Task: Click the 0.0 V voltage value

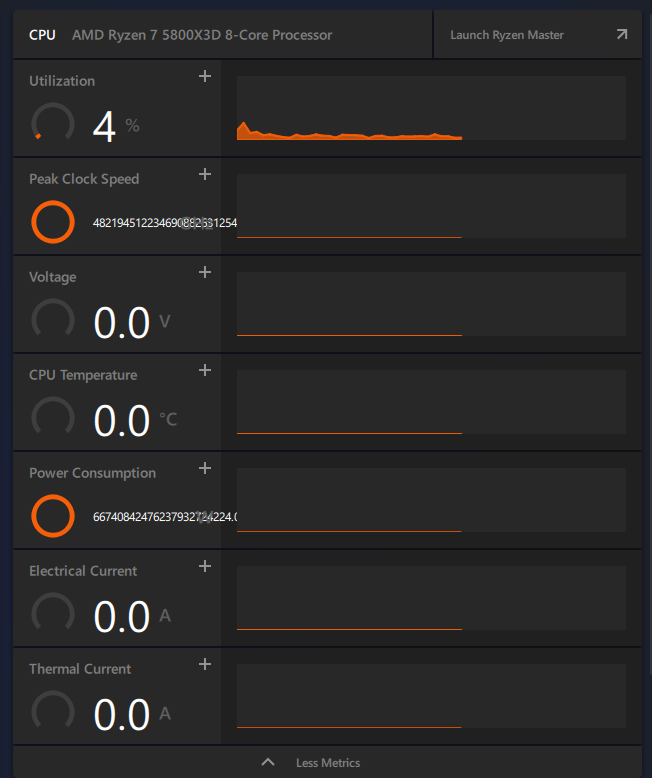Action: pos(132,323)
